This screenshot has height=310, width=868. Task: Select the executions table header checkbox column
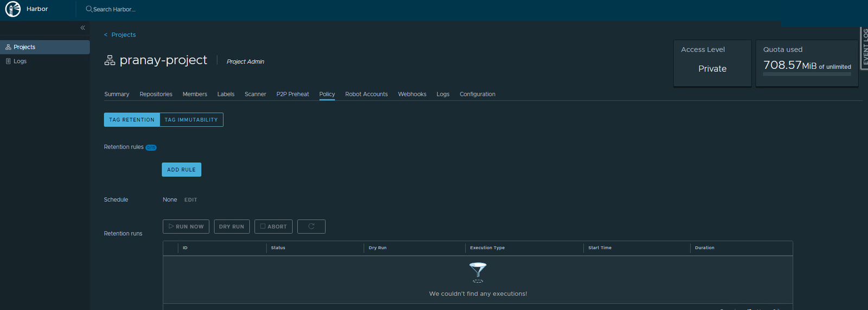(x=171, y=248)
